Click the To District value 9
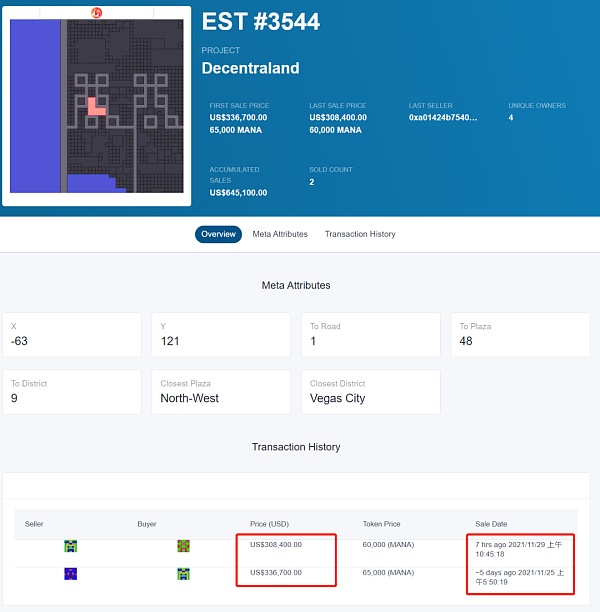 [x=14, y=398]
